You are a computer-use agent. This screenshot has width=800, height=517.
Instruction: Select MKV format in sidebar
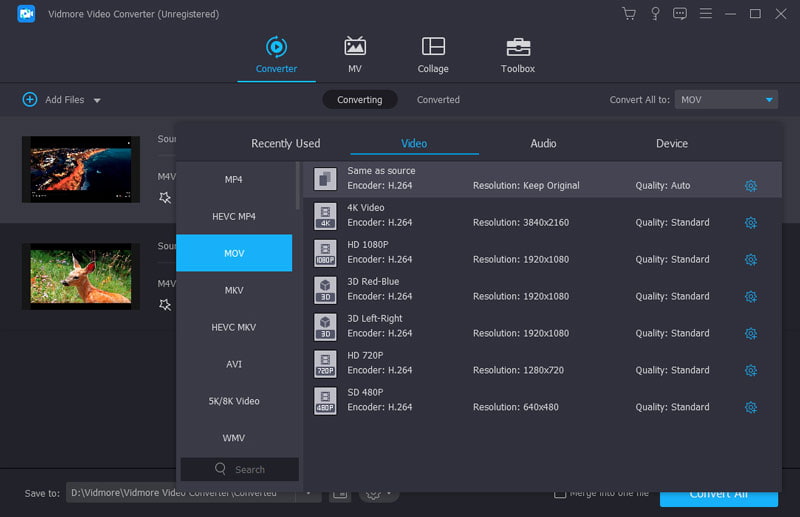click(x=234, y=290)
